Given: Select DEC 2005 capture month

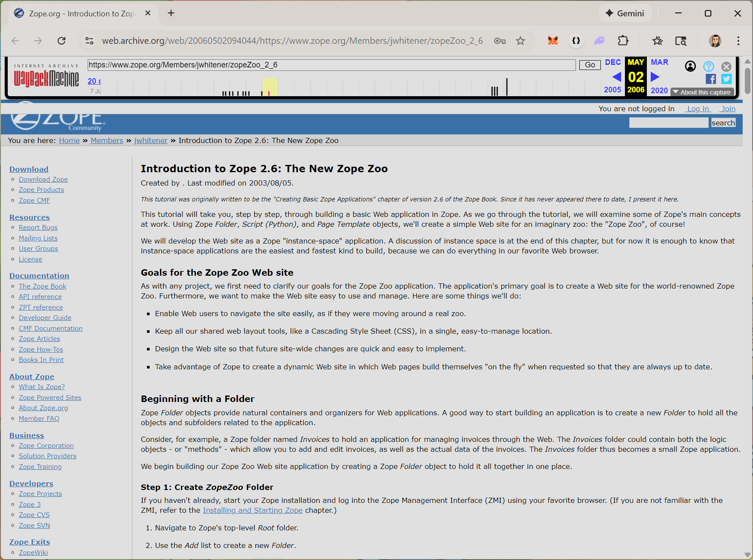Looking at the screenshot, I should pyautogui.click(x=612, y=62).
